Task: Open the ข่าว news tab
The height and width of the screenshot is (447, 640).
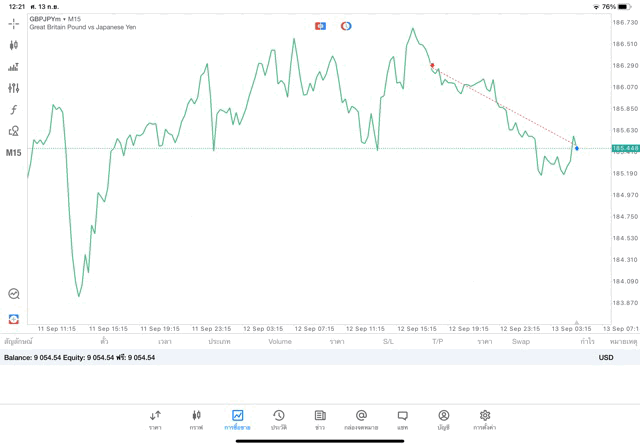Action: (320, 419)
